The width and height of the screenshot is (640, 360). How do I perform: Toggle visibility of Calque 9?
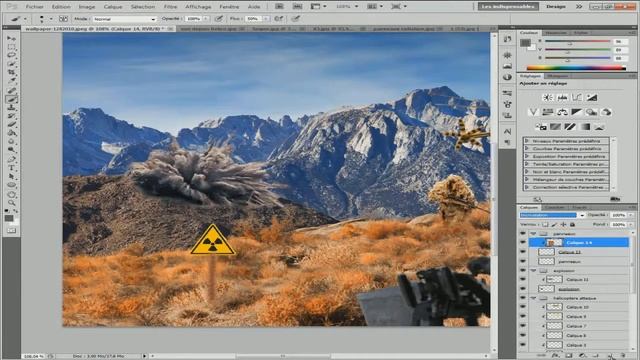523,316
